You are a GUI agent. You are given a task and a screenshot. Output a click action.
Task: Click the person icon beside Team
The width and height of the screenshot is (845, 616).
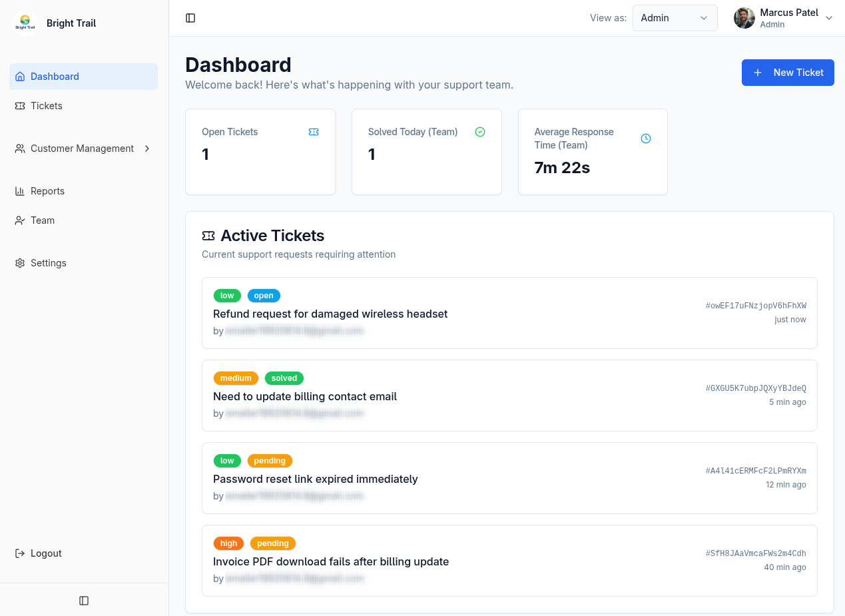coord(19,220)
